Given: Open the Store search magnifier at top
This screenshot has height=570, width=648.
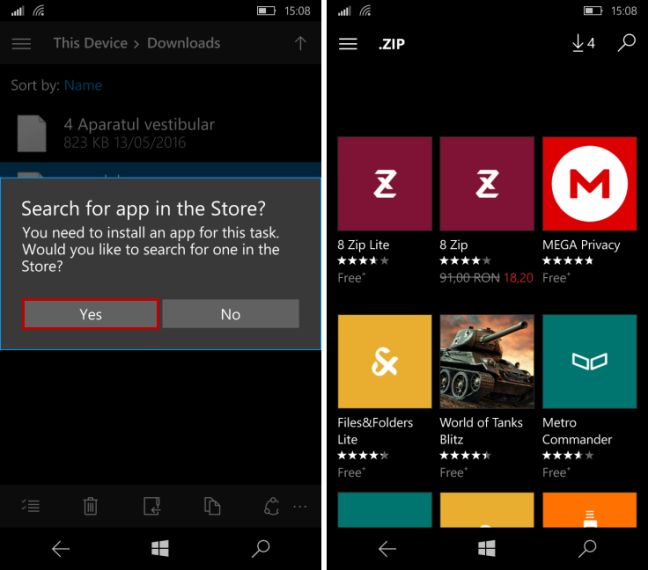Looking at the screenshot, I should coord(627,43).
